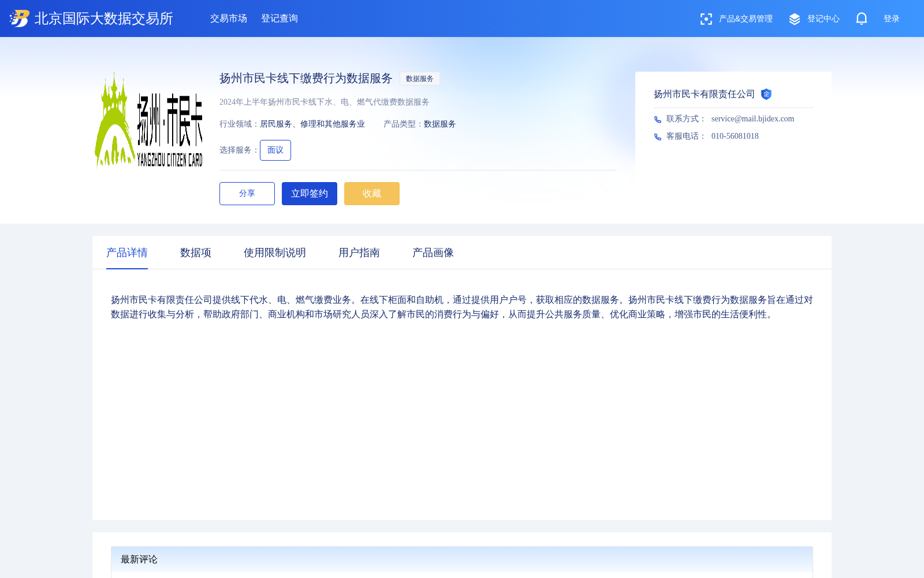Switch to the 数据项 tab
The width and height of the screenshot is (924, 578).
tap(196, 253)
